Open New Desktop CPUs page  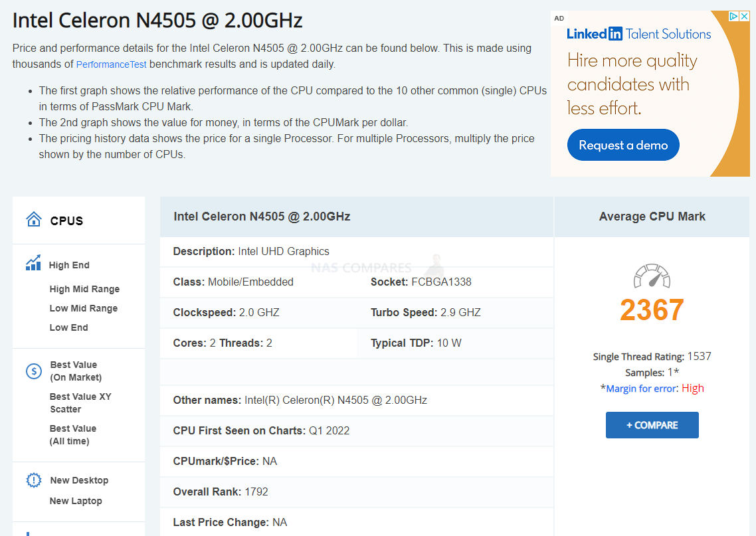[x=79, y=481]
